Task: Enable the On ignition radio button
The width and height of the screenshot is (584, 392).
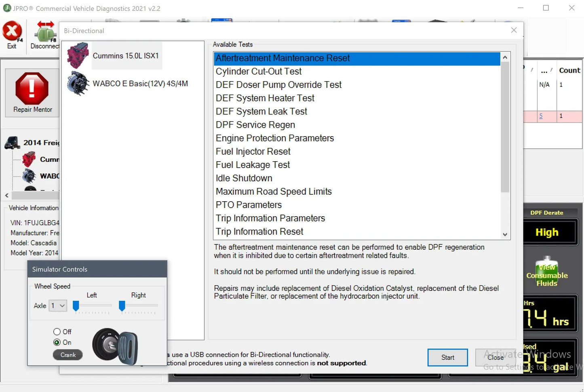Action: pos(57,342)
